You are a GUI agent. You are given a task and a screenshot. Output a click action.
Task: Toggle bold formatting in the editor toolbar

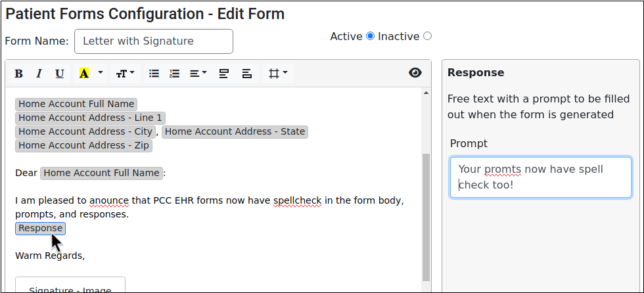click(18, 74)
